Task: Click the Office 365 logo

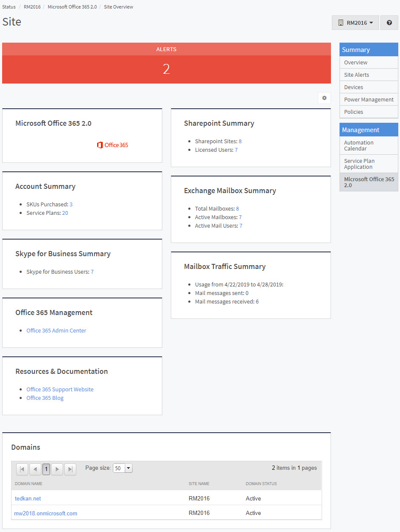Action: coord(112,145)
